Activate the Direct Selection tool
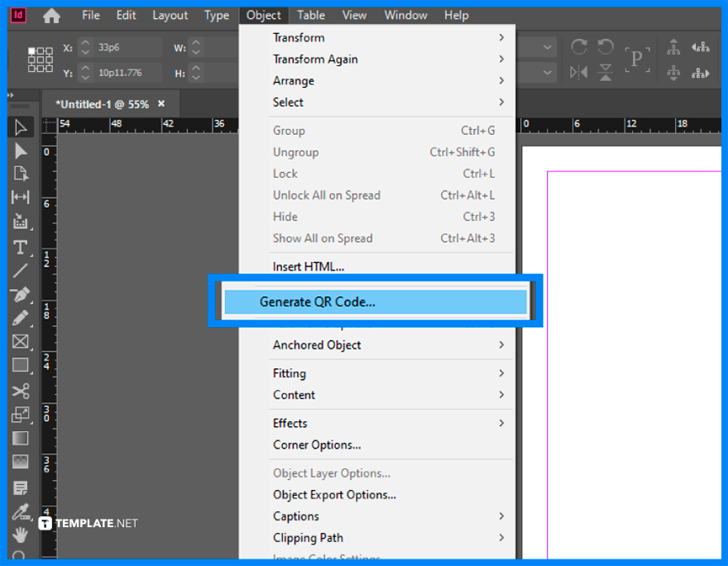This screenshot has height=566, width=728. [x=21, y=150]
